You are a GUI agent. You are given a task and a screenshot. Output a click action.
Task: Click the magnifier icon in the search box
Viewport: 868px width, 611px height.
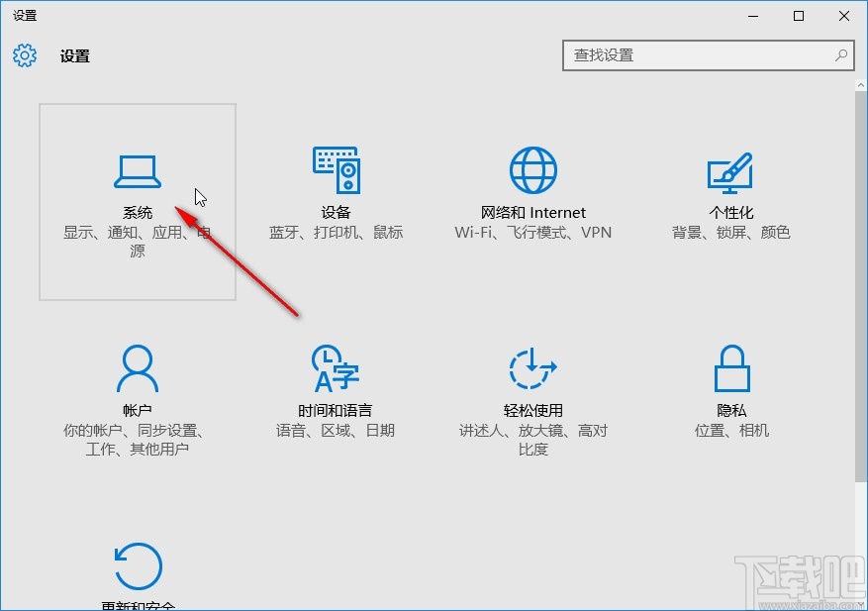840,55
